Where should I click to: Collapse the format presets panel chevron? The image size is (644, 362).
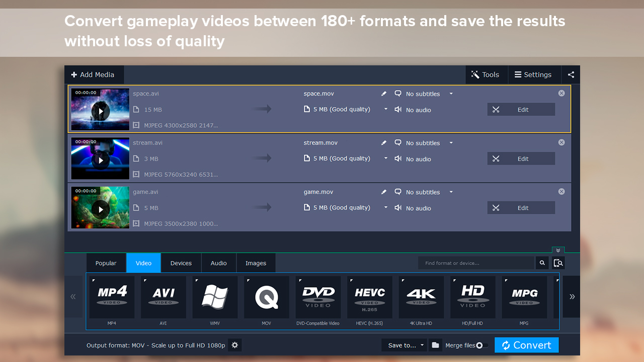tap(558, 250)
